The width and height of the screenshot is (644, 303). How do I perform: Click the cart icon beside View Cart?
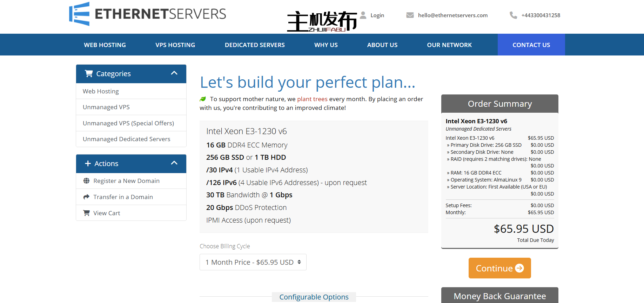[86, 213]
